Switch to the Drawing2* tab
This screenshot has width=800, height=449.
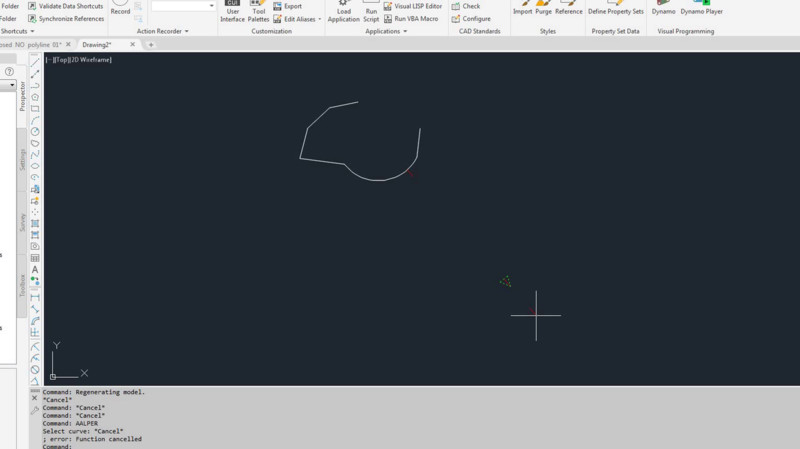coord(97,45)
